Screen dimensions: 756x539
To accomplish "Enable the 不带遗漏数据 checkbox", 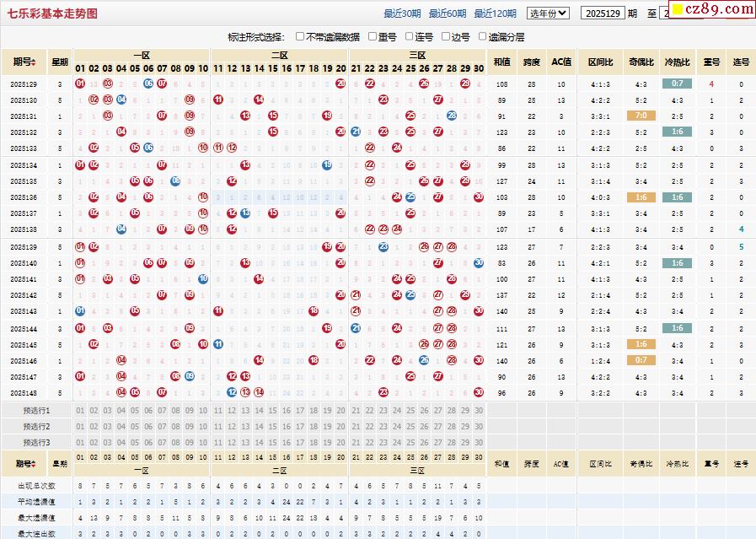I will coord(300,36).
